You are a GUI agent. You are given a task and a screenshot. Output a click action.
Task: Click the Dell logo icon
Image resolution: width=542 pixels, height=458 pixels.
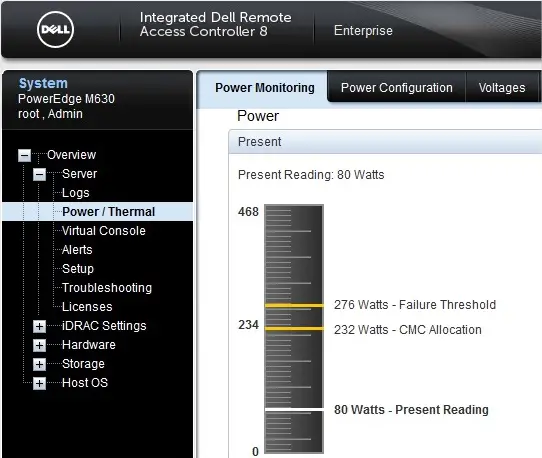point(55,29)
